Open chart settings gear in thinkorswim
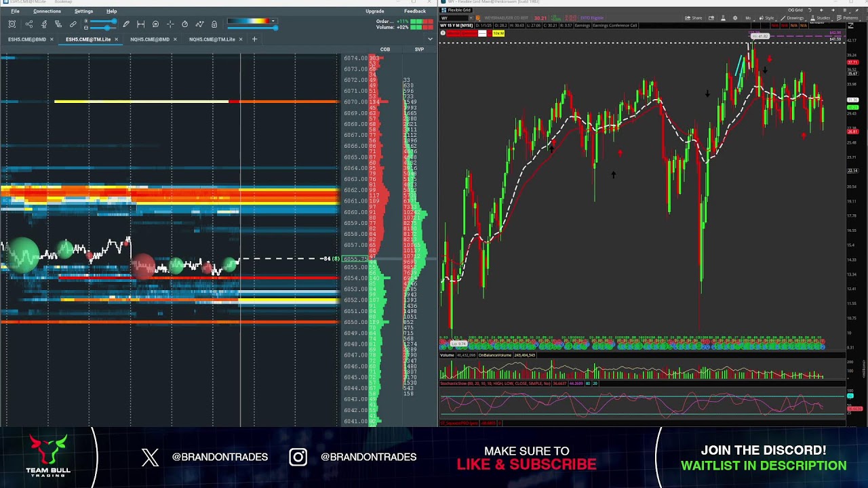The width and height of the screenshot is (868, 488). 735,18
